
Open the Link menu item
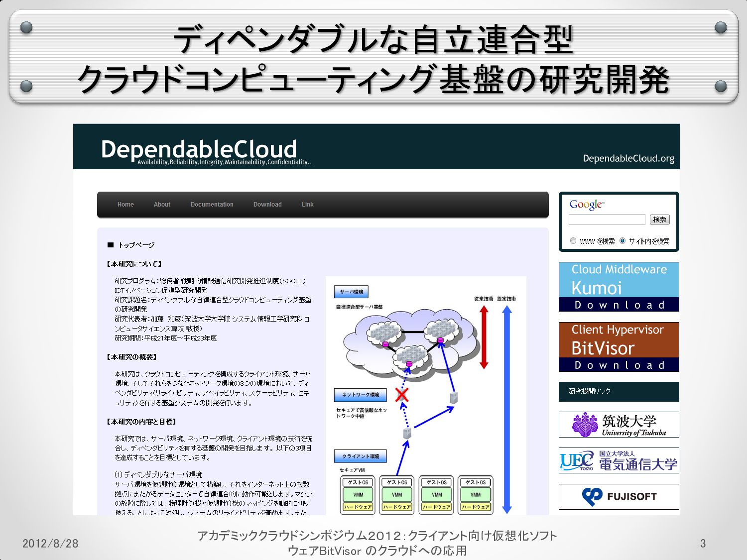(x=307, y=205)
